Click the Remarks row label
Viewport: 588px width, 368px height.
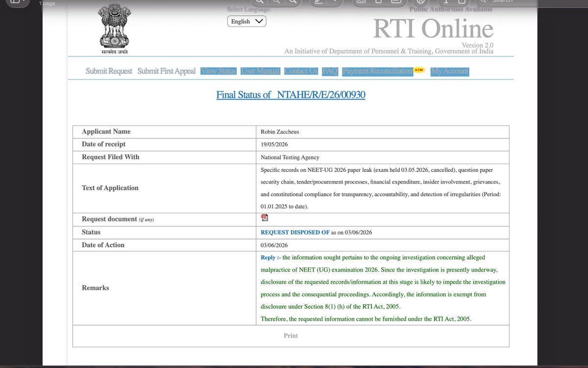coord(96,288)
